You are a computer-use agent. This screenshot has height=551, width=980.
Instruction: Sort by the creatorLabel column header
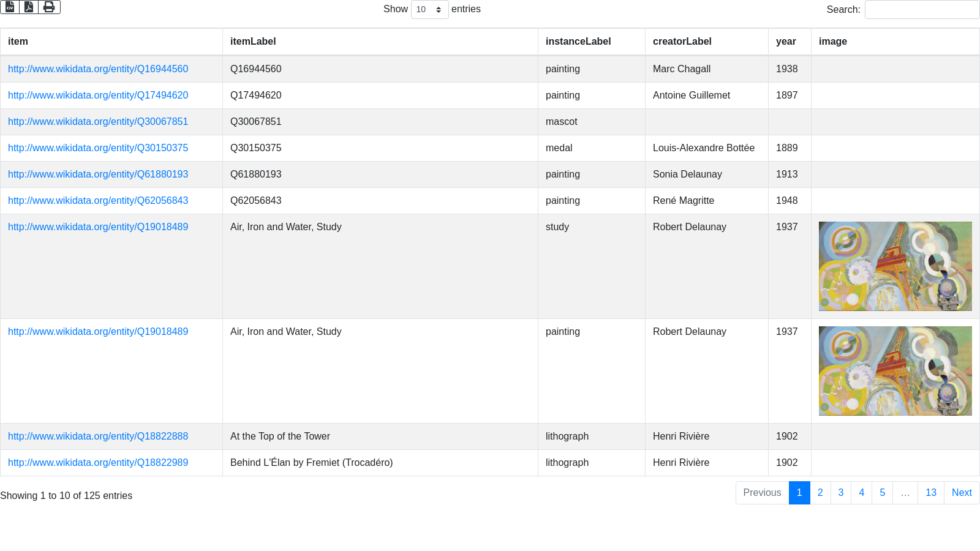pos(682,42)
